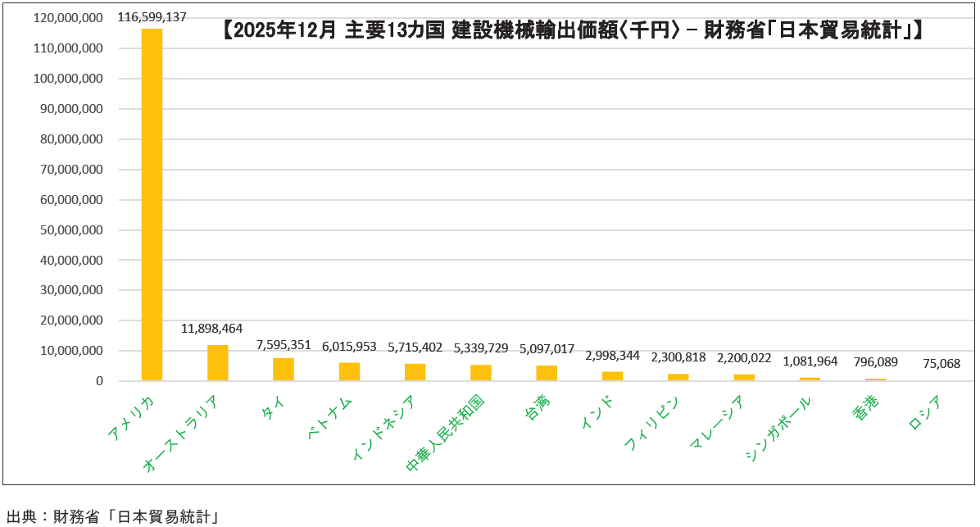Select the 120,000,000 y-axis label

tap(70, 18)
